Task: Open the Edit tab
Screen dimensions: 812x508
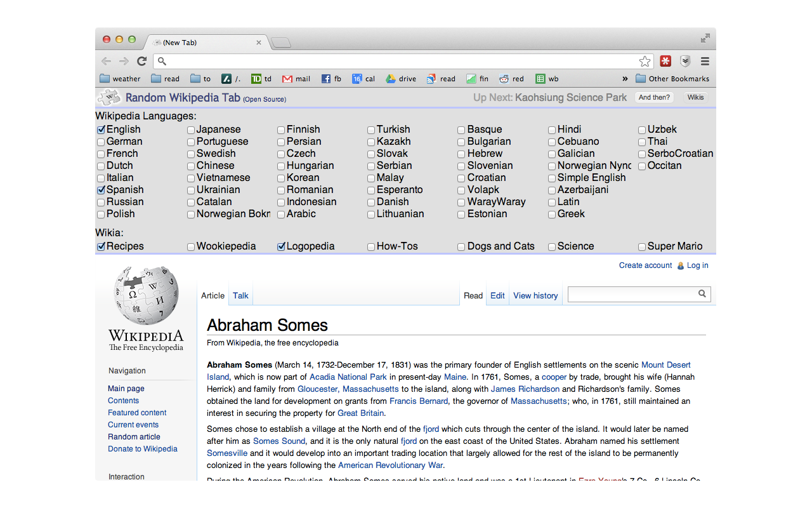Action: point(497,295)
